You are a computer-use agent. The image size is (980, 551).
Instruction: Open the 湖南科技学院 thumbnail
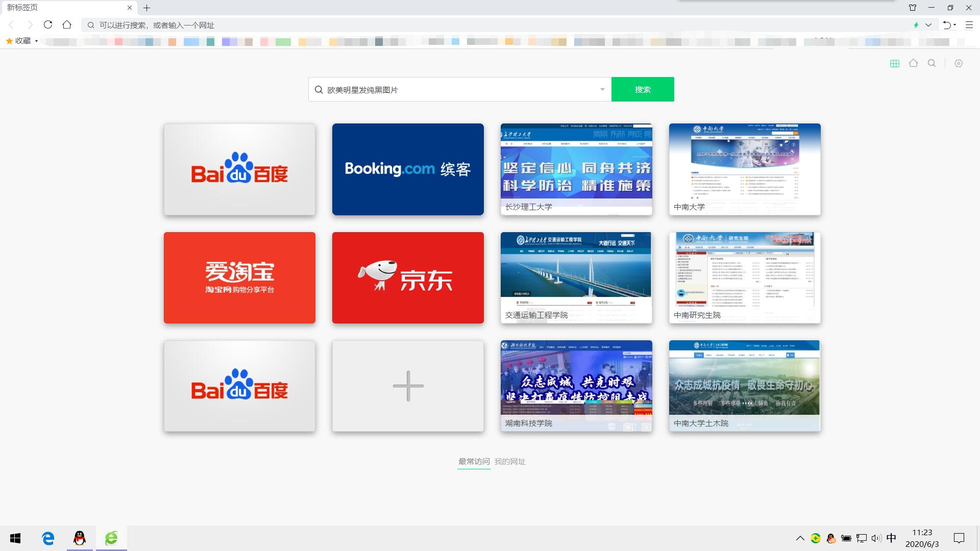pyautogui.click(x=576, y=386)
